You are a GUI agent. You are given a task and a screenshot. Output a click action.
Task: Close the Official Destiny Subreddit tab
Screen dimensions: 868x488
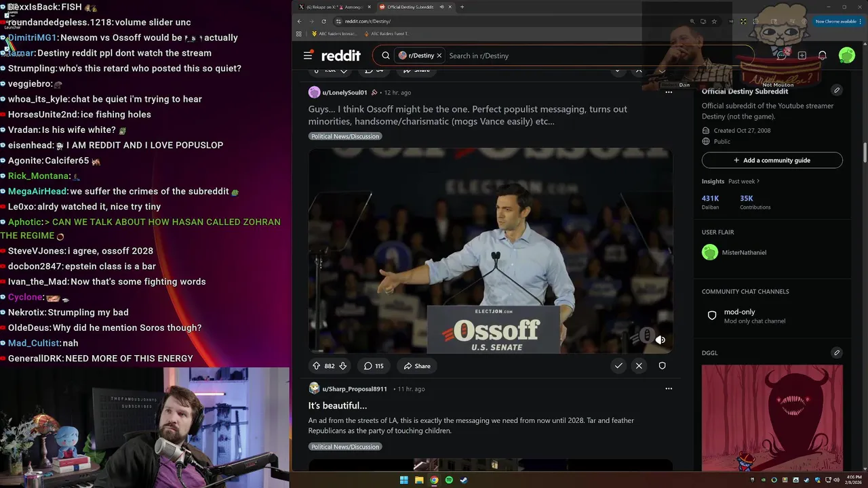point(450,7)
